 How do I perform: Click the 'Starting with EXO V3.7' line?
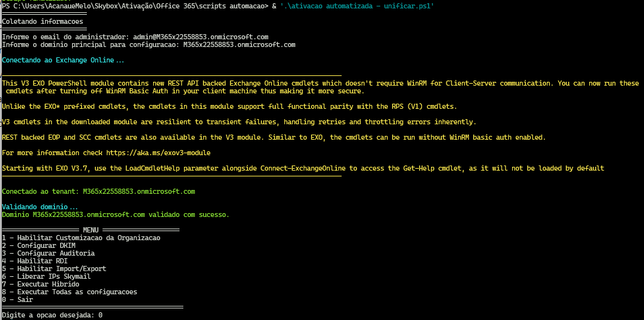[x=303, y=169]
